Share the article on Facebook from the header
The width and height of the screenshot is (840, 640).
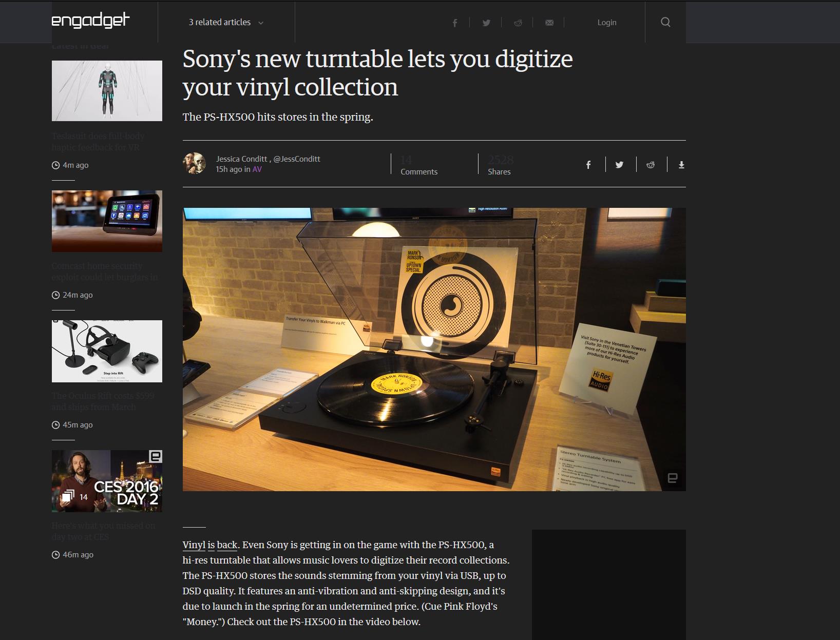(454, 23)
